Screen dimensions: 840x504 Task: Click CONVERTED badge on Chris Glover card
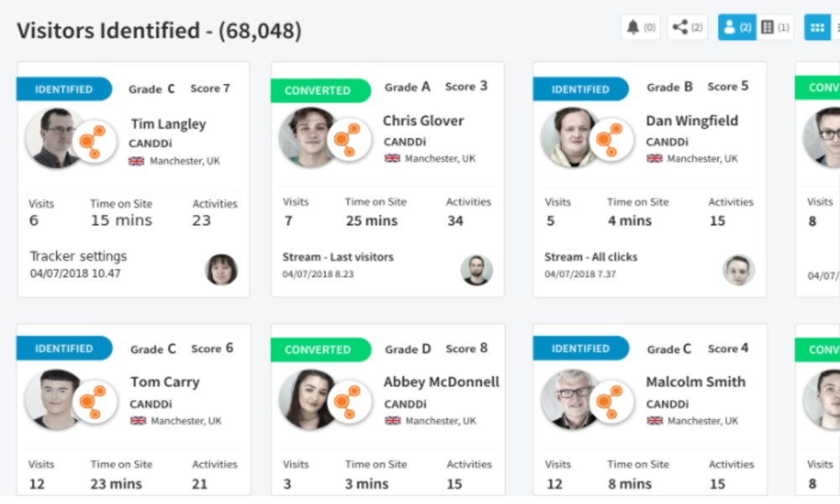click(320, 91)
